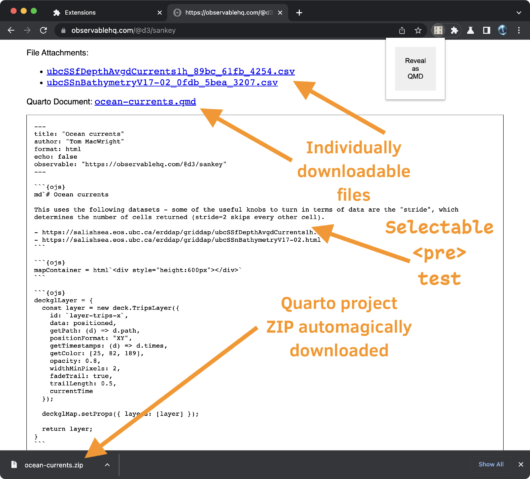
Task: Click Show All downloads
Action: [x=491, y=464]
